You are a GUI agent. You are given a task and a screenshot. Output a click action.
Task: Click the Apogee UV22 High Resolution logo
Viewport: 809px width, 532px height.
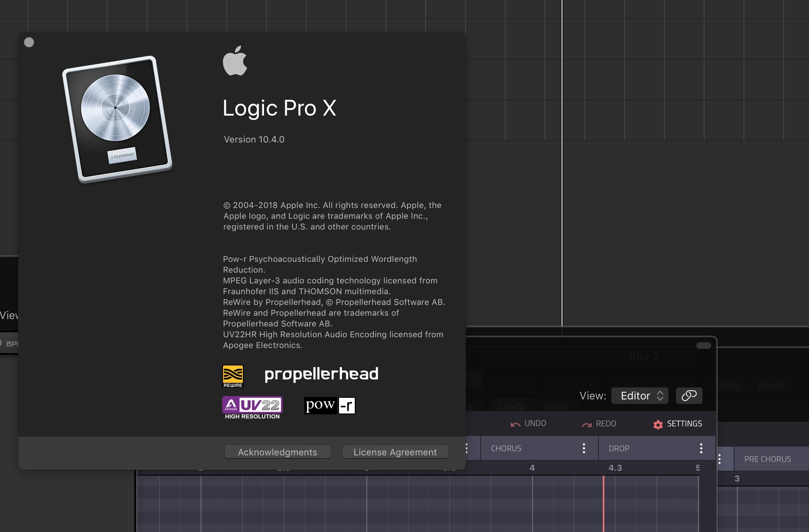252,408
